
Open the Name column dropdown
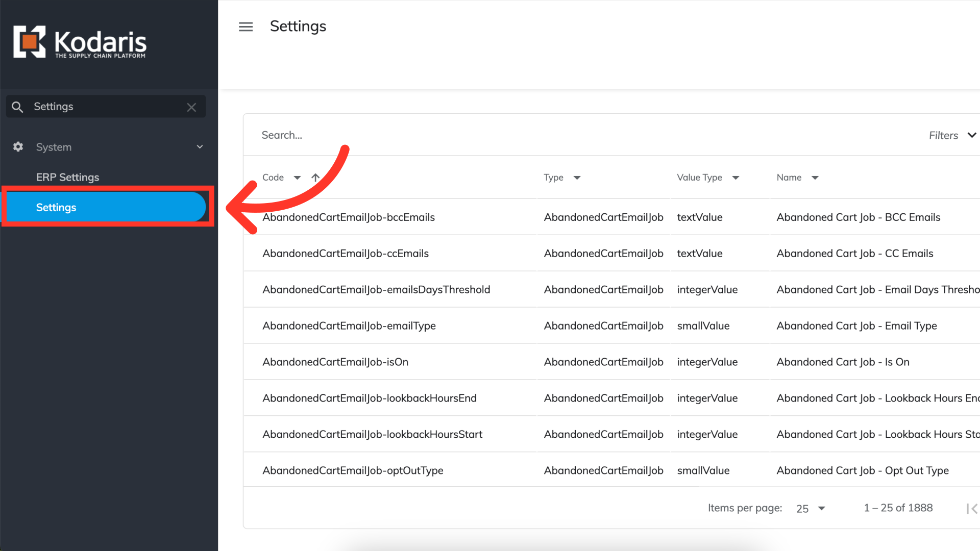815,178
